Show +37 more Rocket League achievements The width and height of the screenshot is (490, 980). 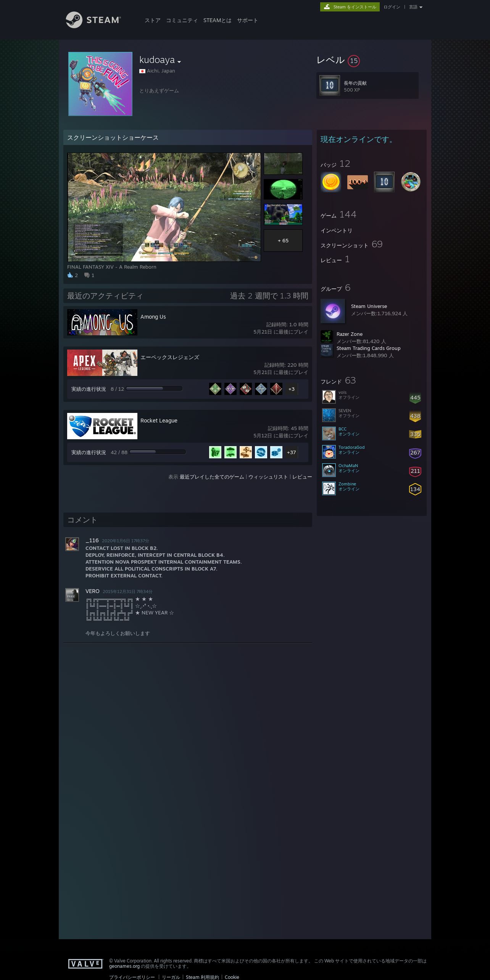[x=292, y=452]
